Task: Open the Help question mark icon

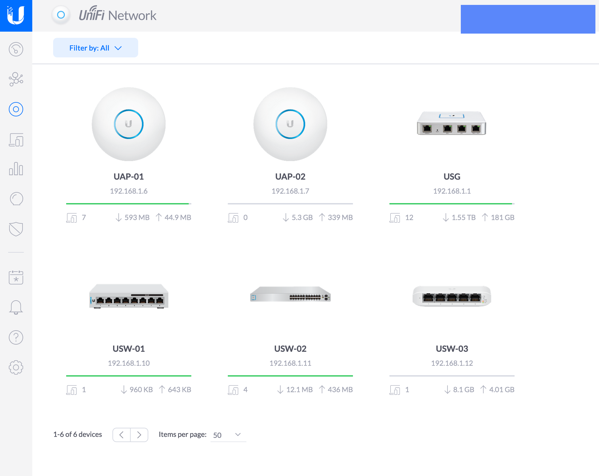Action: pos(16,337)
